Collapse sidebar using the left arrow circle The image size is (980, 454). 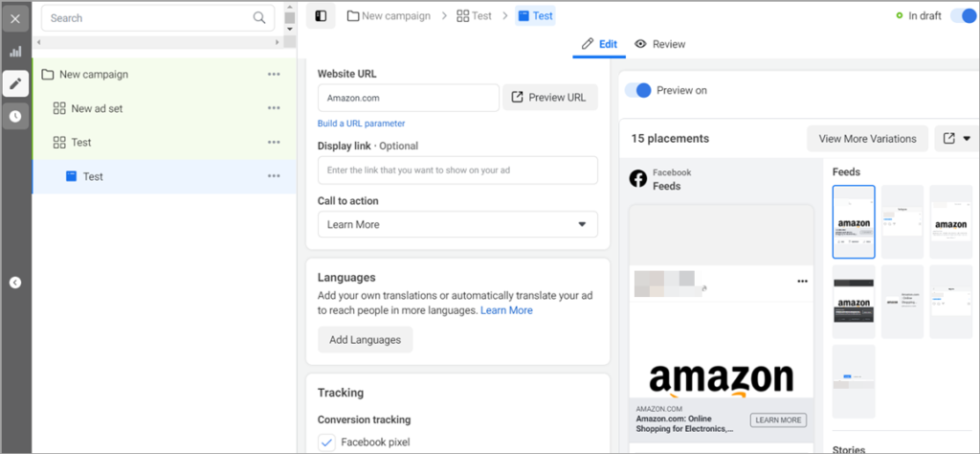pyautogui.click(x=15, y=283)
